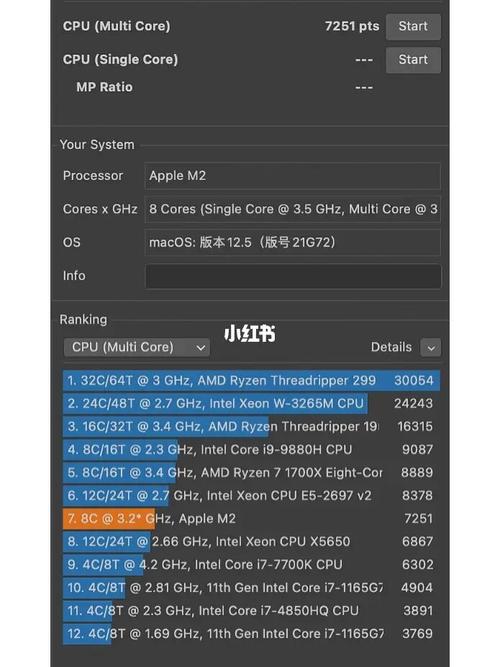Select the Intel Xeon W-3265M ranking entry
Viewport: 500px width, 667px height.
click(x=251, y=403)
